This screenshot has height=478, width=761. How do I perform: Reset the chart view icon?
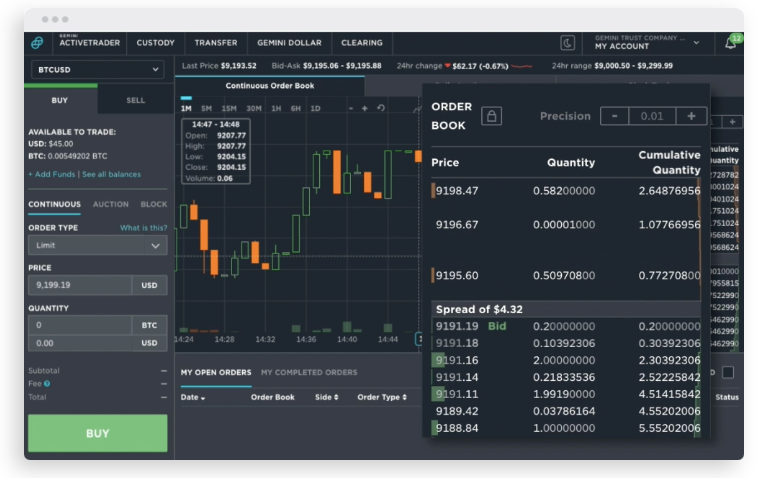click(x=381, y=108)
